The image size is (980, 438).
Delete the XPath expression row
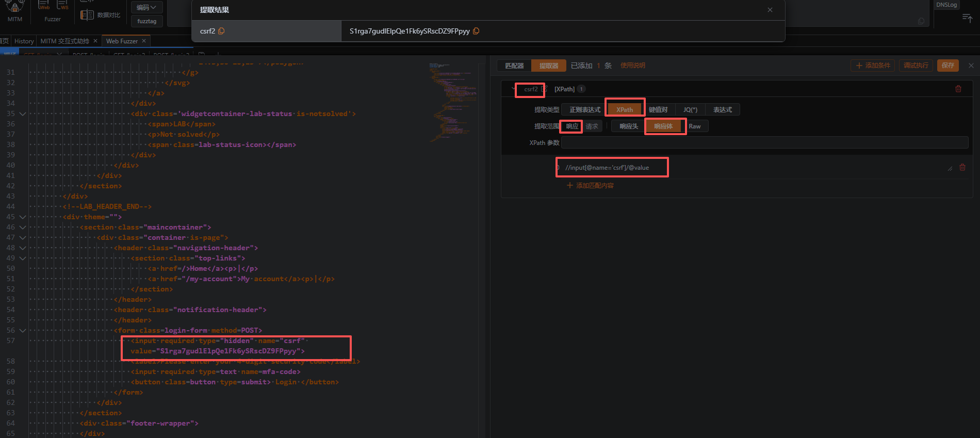[962, 167]
